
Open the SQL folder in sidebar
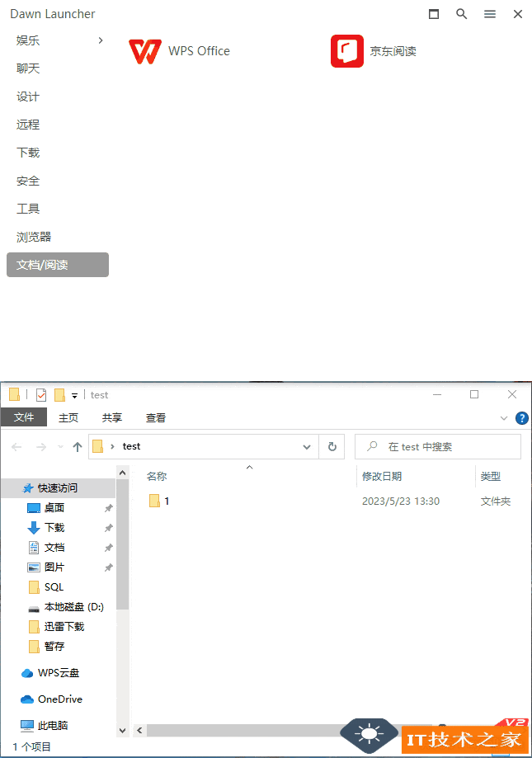(x=54, y=587)
